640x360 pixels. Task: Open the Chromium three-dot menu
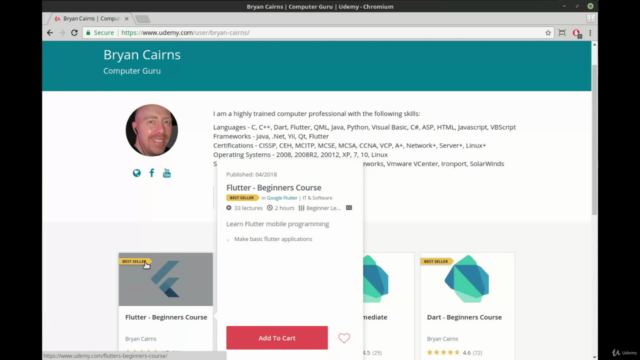point(590,33)
